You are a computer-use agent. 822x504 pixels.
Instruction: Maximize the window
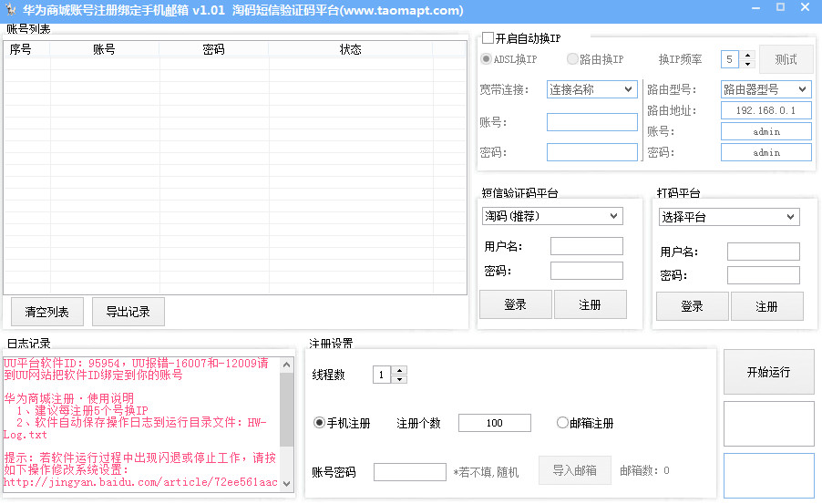click(x=781, y=7)
